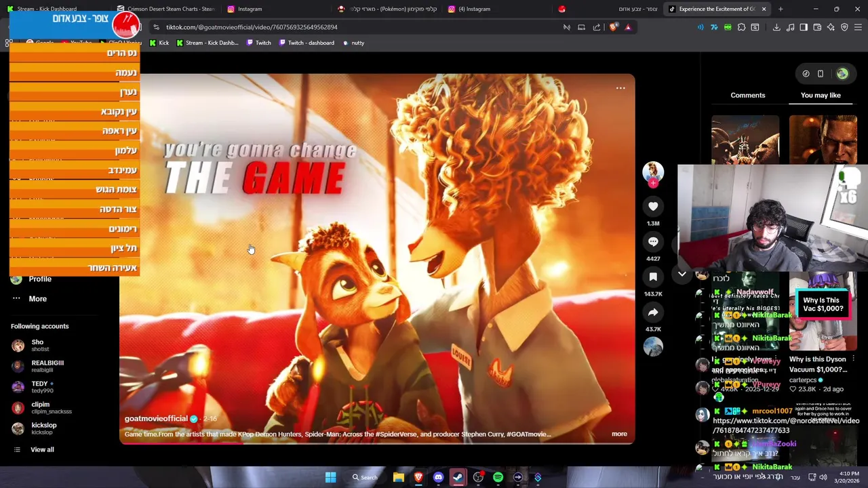
Task: Click the cast/install screen icon in address bar
Action: [x=581, y=27]
